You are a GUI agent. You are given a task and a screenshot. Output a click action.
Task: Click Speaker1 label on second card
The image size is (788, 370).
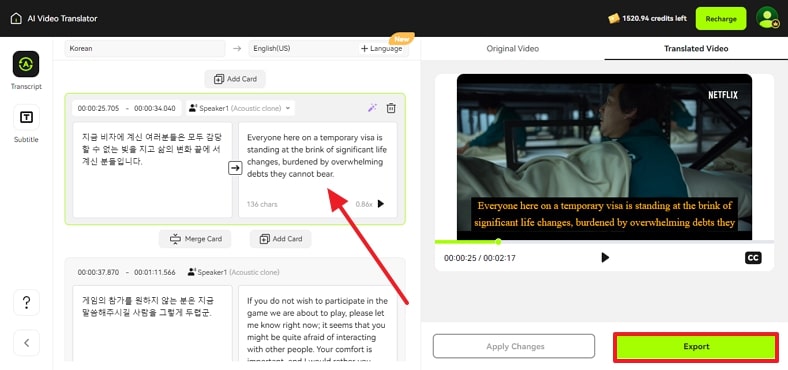233,272
